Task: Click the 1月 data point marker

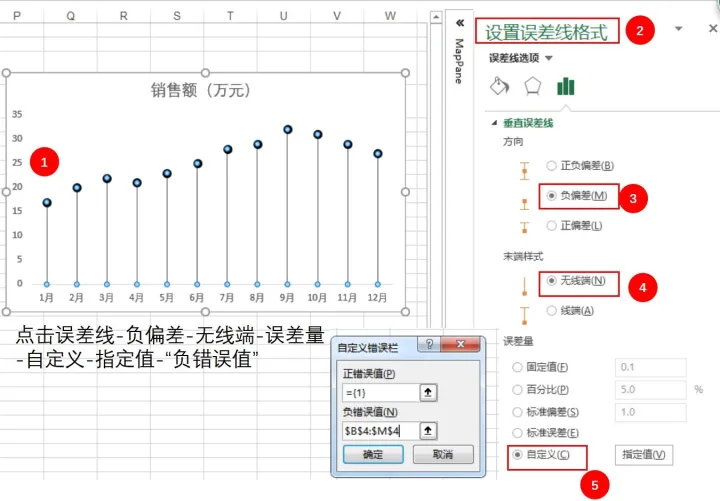Action: coord(47,203)
